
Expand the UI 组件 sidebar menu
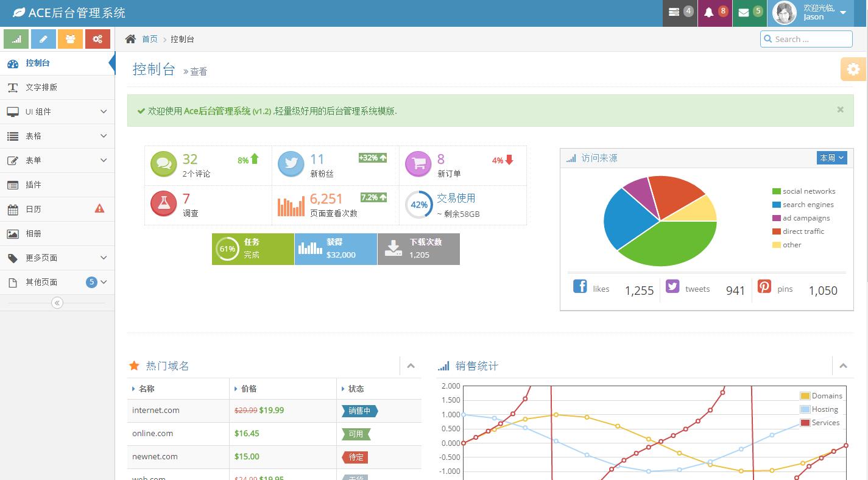57,111
